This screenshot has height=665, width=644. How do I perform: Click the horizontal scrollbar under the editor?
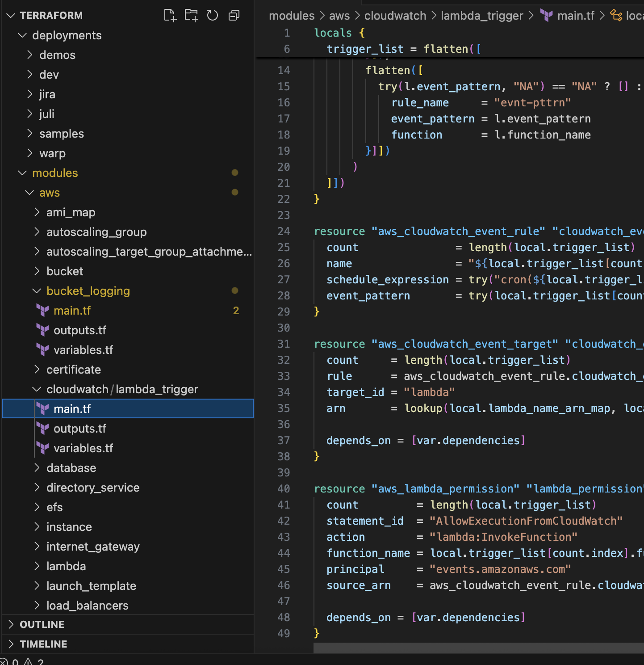[479, 648]
